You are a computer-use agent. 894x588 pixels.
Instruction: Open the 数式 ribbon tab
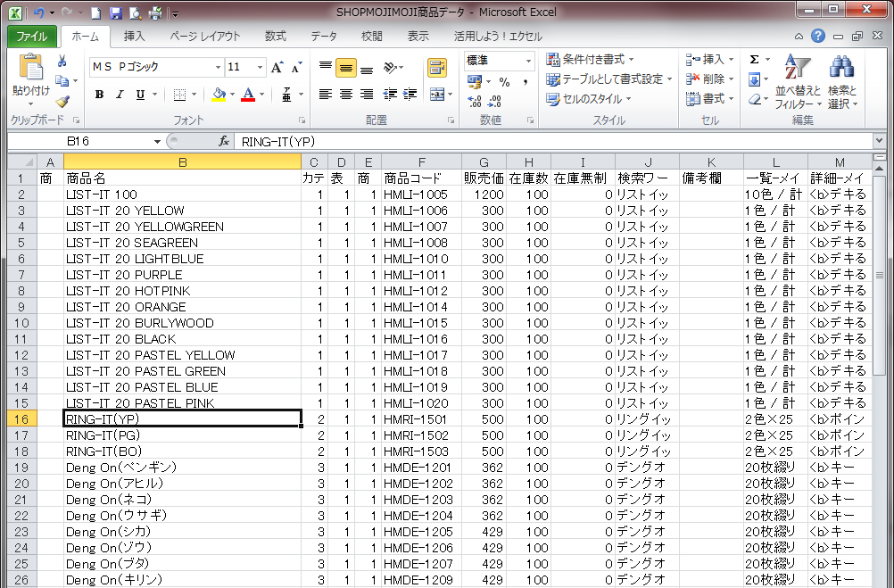click(275, 37)
